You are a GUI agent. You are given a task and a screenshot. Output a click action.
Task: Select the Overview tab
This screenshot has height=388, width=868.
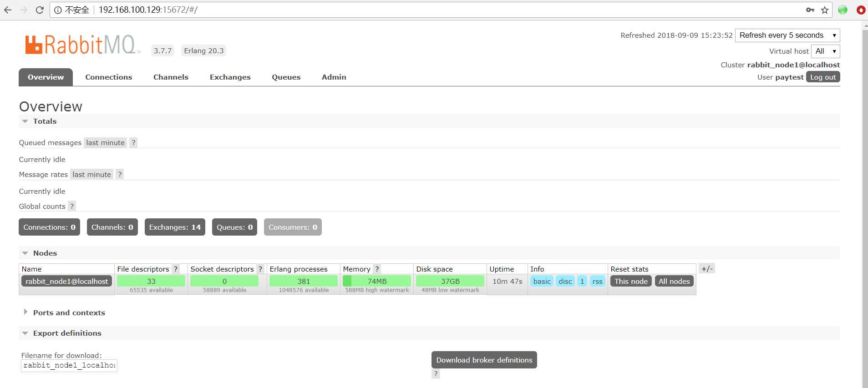46,77
